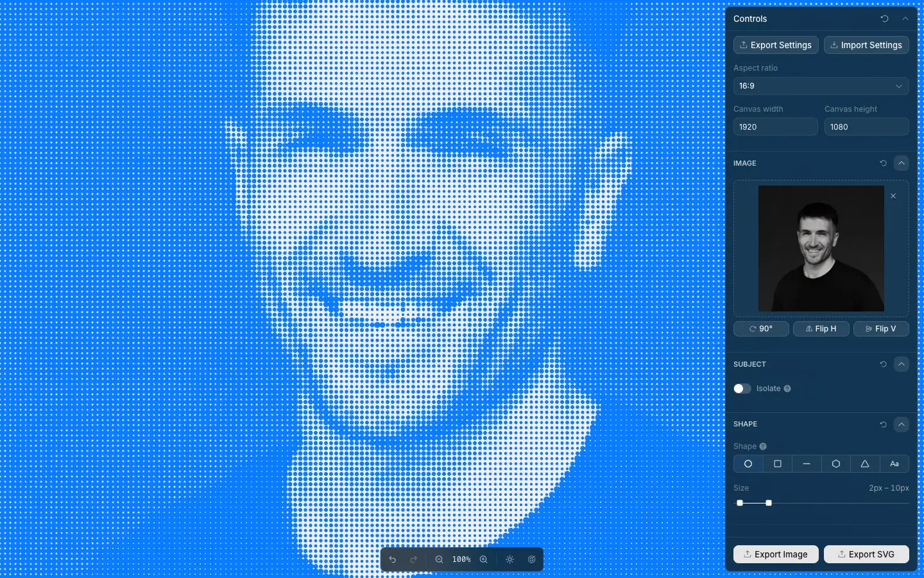Image resolution: width=924 pixels, height=578 pixels.
Task: Click the Canvas width input field
Action: click(776, 127)
